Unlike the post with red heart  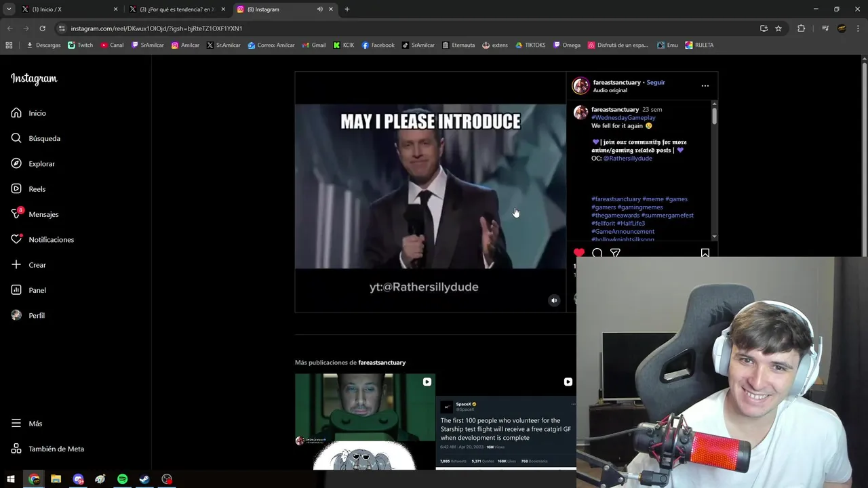tap(579, 253)
